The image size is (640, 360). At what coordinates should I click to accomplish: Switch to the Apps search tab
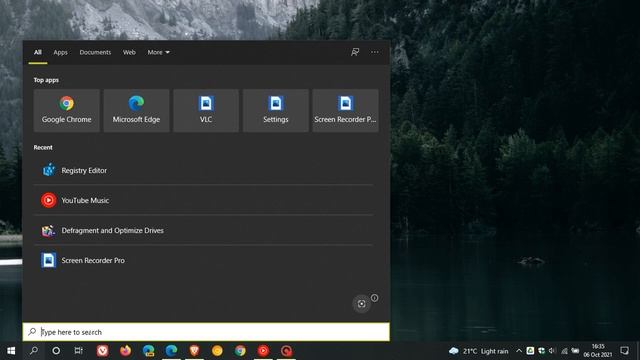pos(60,52)
